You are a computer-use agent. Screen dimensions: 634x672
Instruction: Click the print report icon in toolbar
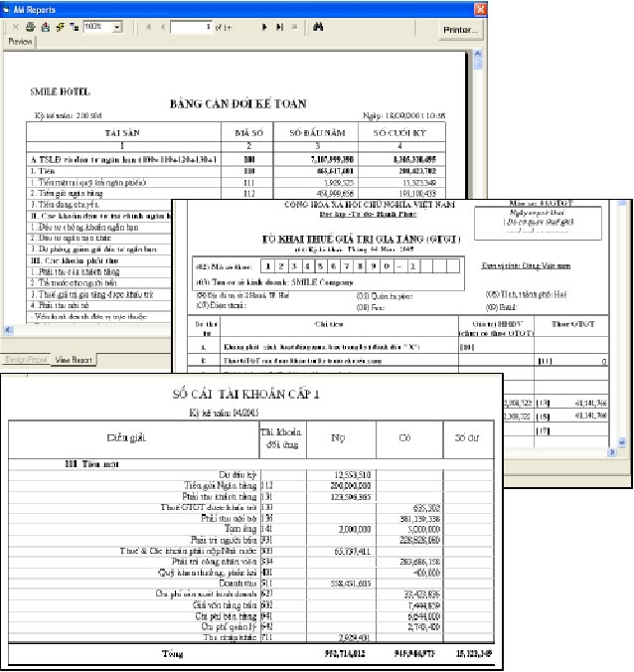point(30,27)
